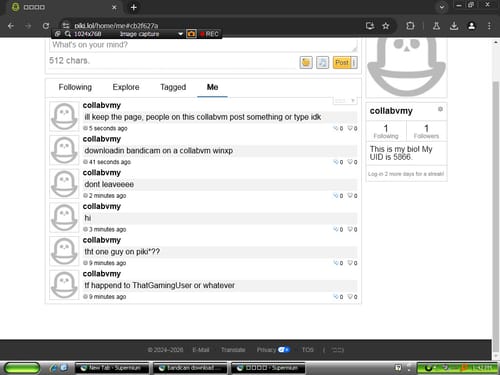Reply to the 'hi' post
The image size is (500, 375).
(x=338, y=229)
